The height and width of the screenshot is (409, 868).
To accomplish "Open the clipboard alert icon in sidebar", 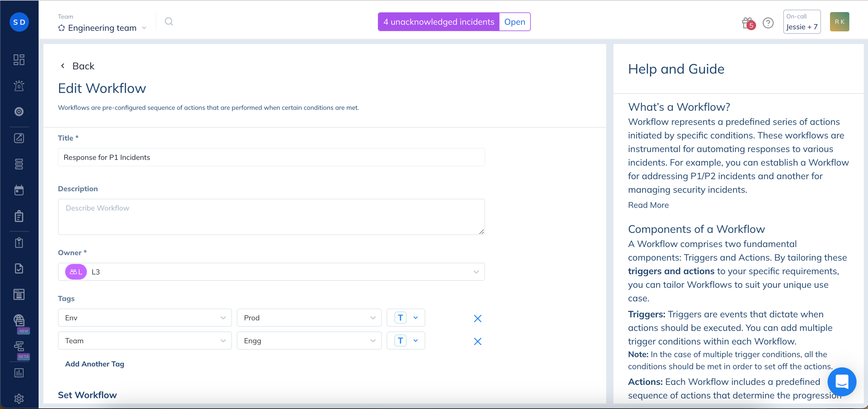I will pos(19,242).
